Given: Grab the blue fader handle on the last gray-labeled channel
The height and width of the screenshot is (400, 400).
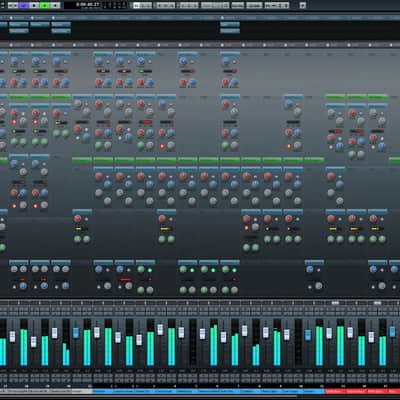Looking at the screenshot, I should (76, 333).
